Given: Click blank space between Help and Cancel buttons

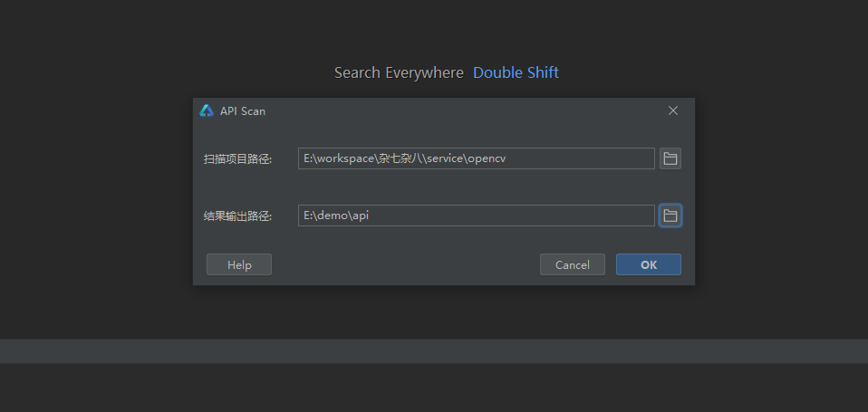Looking at the screenshot, I should [x=405, y=264].
